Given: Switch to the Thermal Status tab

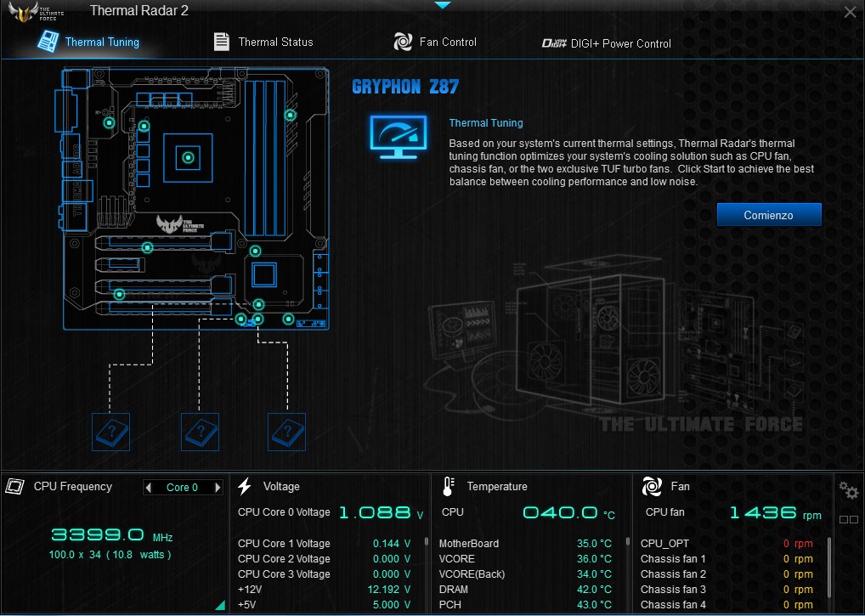Looking at the screenshot, I should point(263,42).
